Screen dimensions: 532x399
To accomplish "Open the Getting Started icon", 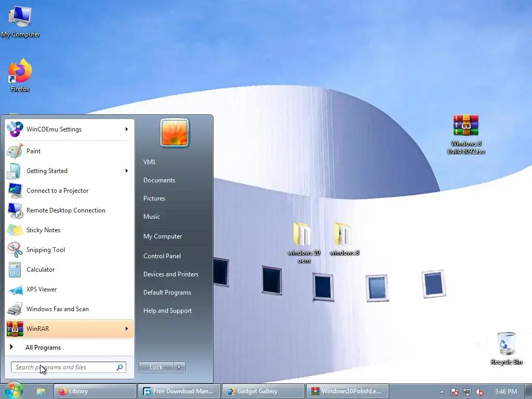I will coord(15,171).
